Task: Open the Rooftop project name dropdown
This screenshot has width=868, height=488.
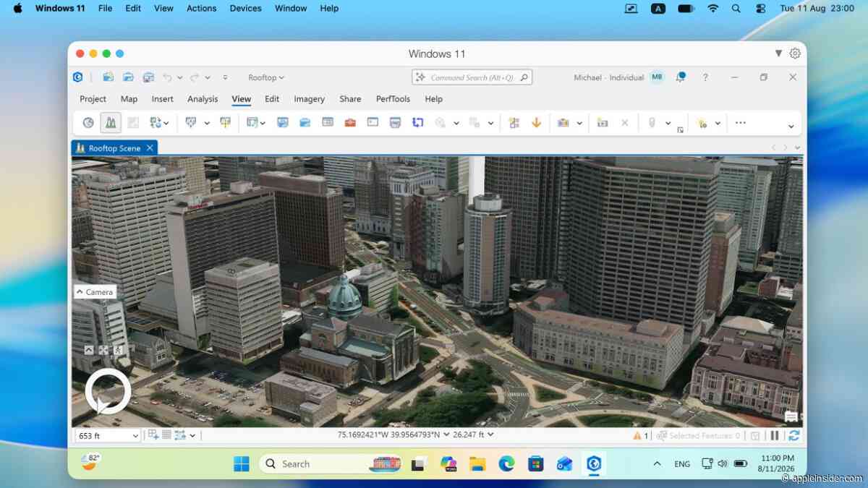Action: point(266,77)
